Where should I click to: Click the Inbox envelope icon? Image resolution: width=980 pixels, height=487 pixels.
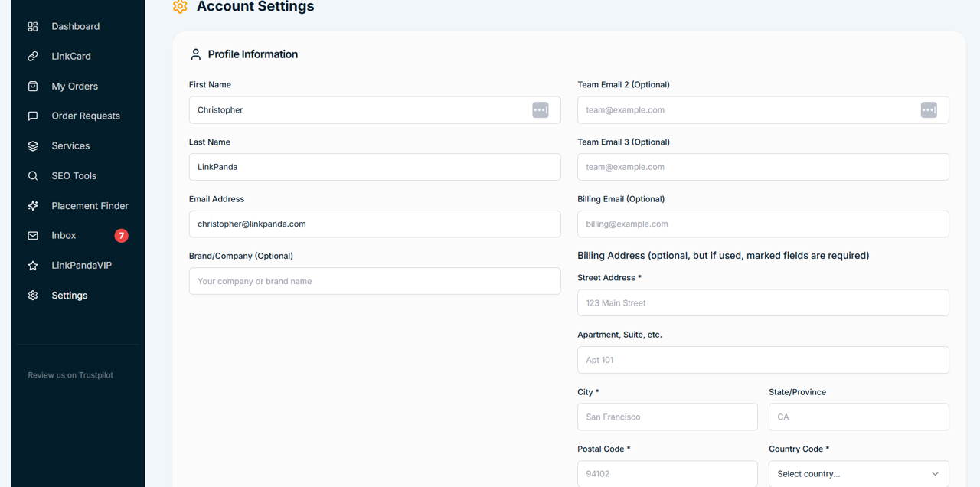(32, 235)
